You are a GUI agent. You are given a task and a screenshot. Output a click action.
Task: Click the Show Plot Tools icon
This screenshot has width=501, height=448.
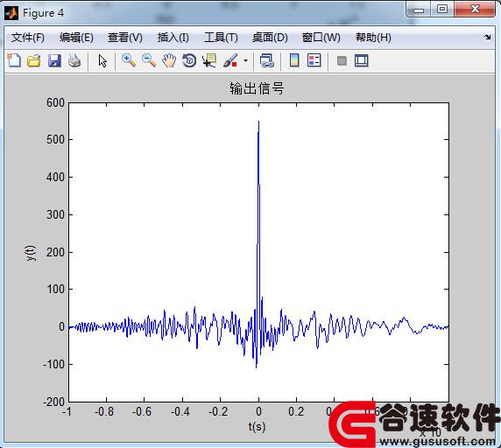point(362,60)
